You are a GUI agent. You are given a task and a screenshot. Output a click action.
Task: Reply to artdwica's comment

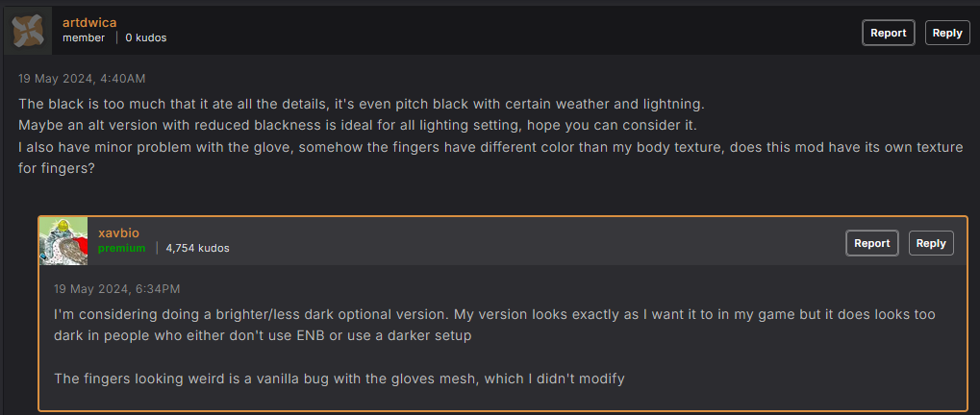947,33
